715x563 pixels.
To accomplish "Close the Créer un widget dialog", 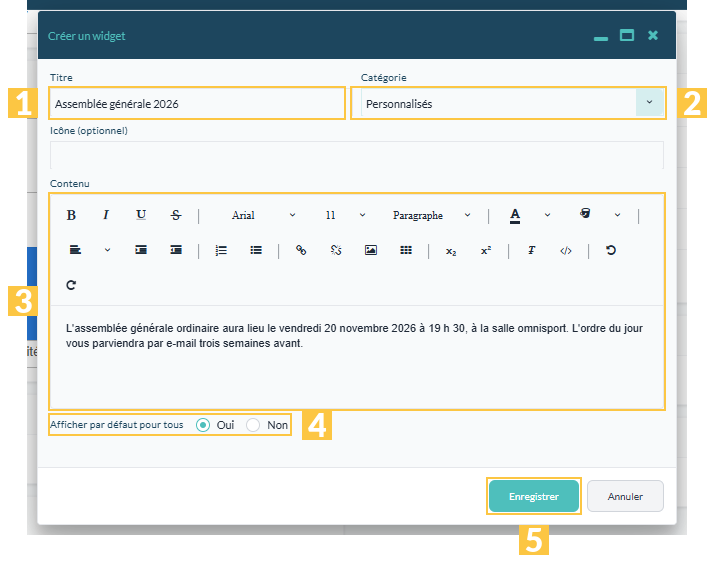I will pyautogui.click(x=653, y=35).
